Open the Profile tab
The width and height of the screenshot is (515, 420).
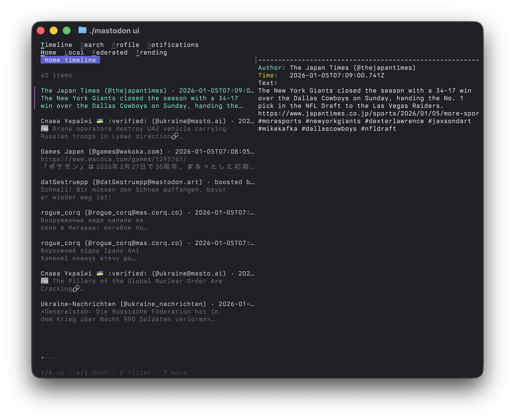pos(126,45)
